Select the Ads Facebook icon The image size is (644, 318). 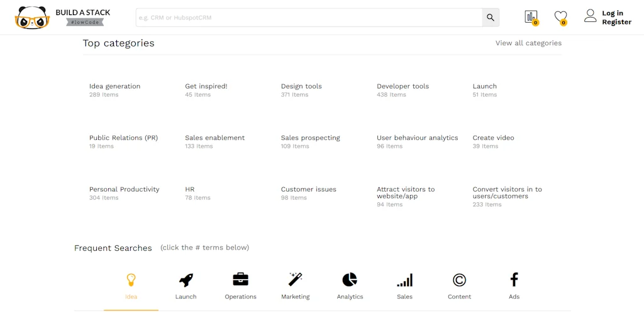514,280
